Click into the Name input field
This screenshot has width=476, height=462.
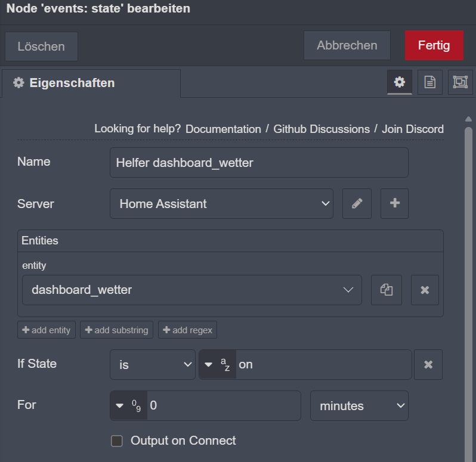(259, 163)
